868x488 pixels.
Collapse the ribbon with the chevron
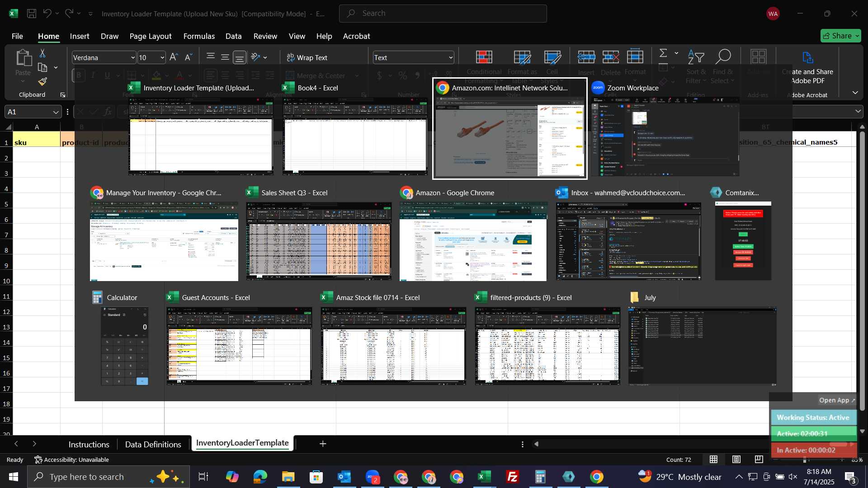(855, 93)
